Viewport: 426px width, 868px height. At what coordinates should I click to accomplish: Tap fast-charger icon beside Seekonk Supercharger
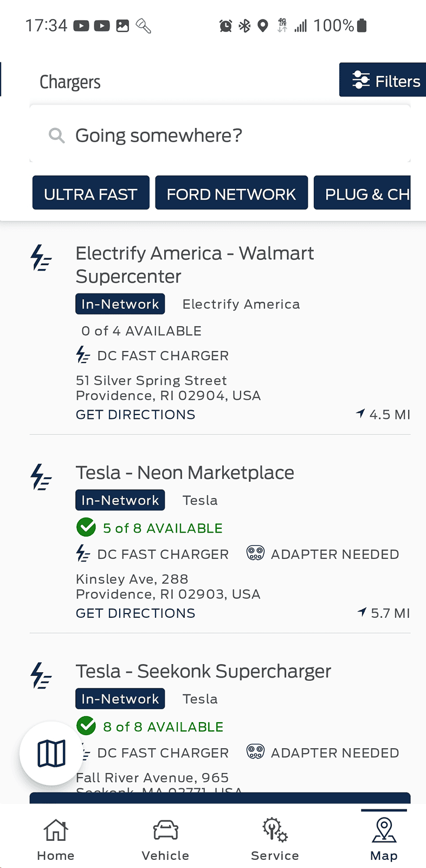click(41, 675)
